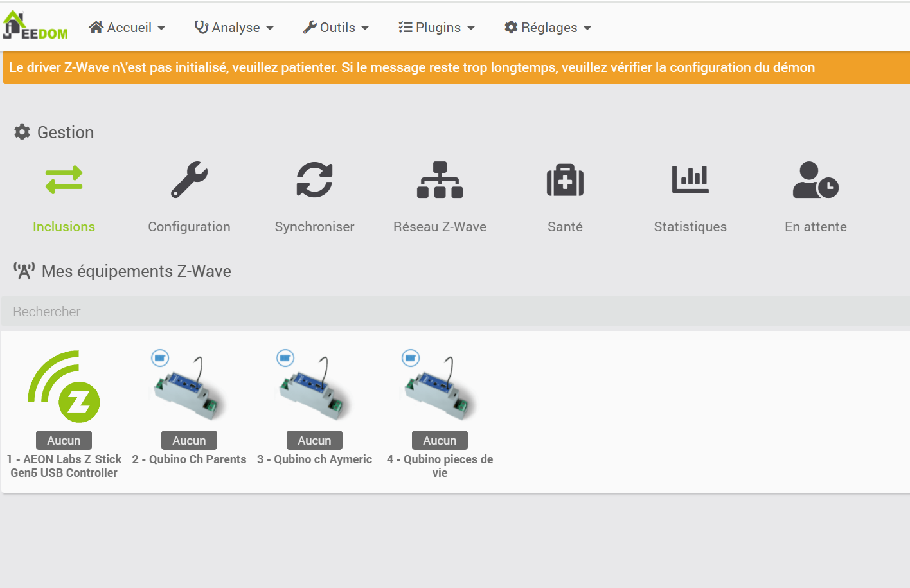Click the Outils wrench icon in navbar
910x588 pixels.
click(x=310, y=27)
